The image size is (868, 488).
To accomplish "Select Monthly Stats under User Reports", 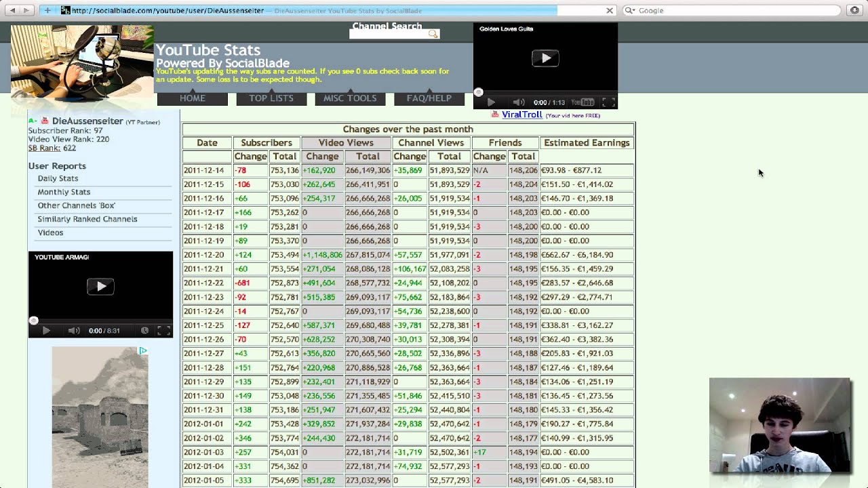I will (x=64, y=192).
